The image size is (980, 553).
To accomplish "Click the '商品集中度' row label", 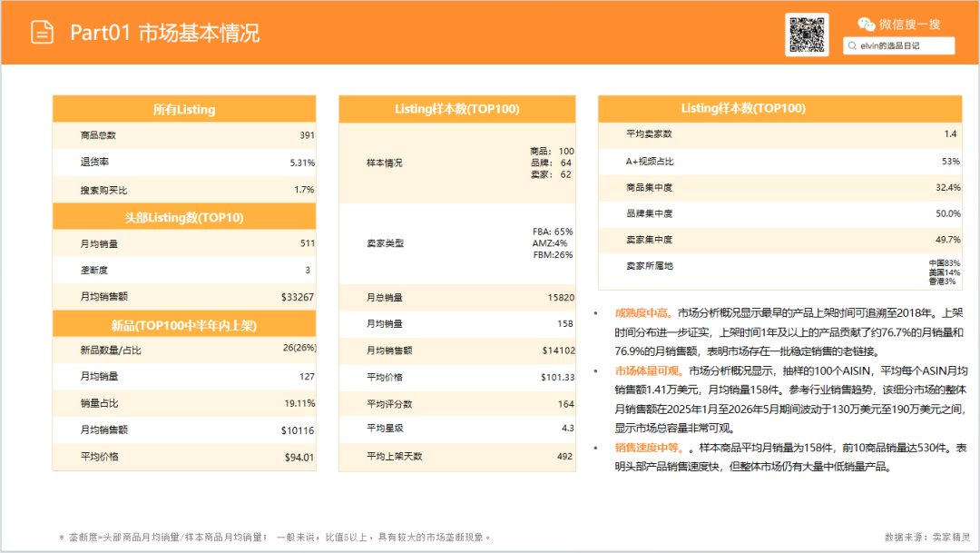I will click(650, 188).
